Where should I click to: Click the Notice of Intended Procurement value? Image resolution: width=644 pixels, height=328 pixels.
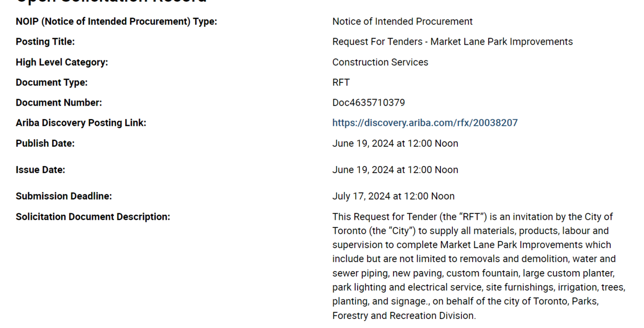(x=402, y=22)
